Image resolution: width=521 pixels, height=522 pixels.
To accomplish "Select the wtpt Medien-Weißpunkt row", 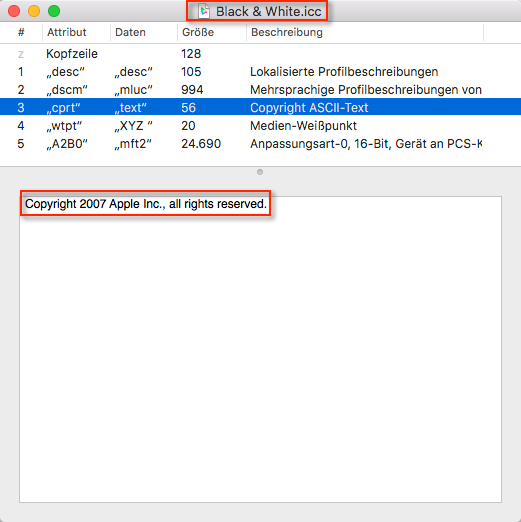I will (x=260, y=126).
